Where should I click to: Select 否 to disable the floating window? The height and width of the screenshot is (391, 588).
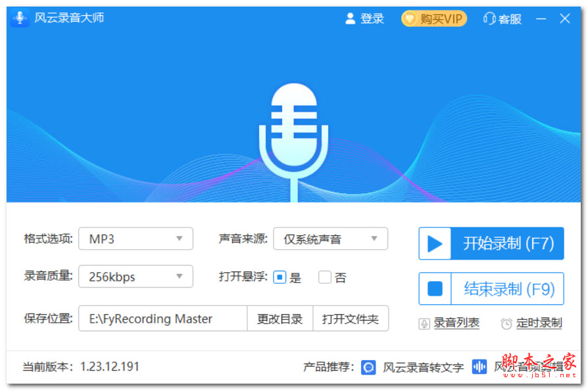coord(325,277)
